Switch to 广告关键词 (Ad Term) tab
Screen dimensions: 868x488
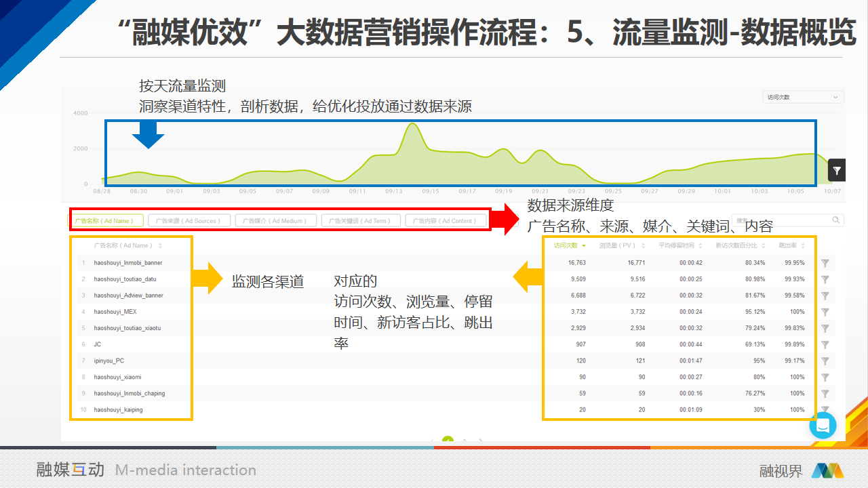(359, 220)
